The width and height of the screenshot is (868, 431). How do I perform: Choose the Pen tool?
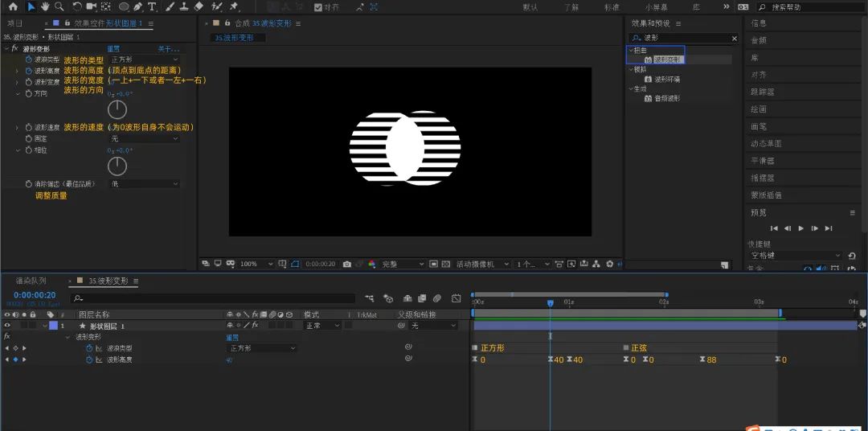tap(138, 6)
